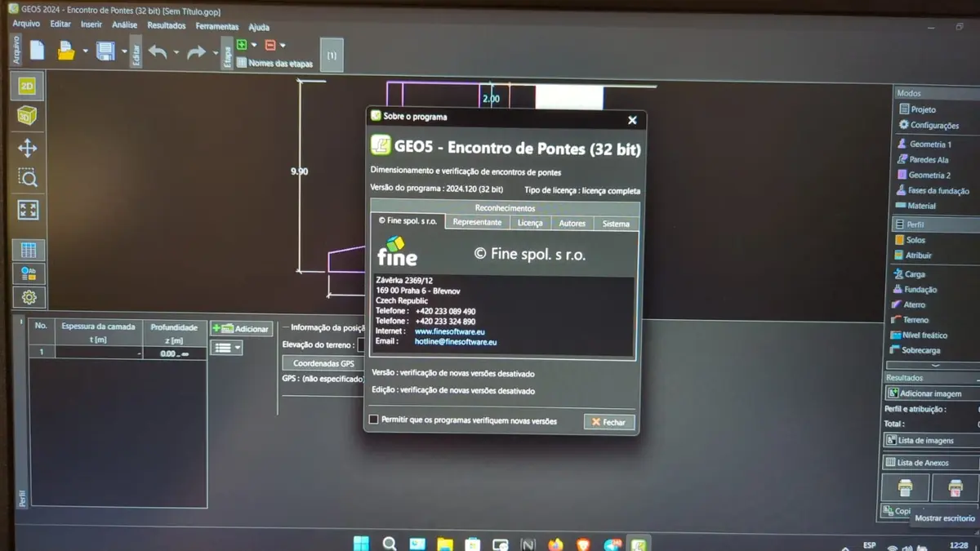
Task: Remove a stage with the red minus icon
Action: point(270,45)
